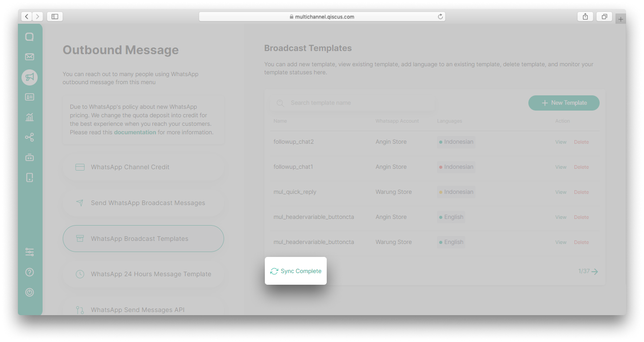Click the search magnifier icon
This screenshot has width=644, height=342.
point(281,103)
